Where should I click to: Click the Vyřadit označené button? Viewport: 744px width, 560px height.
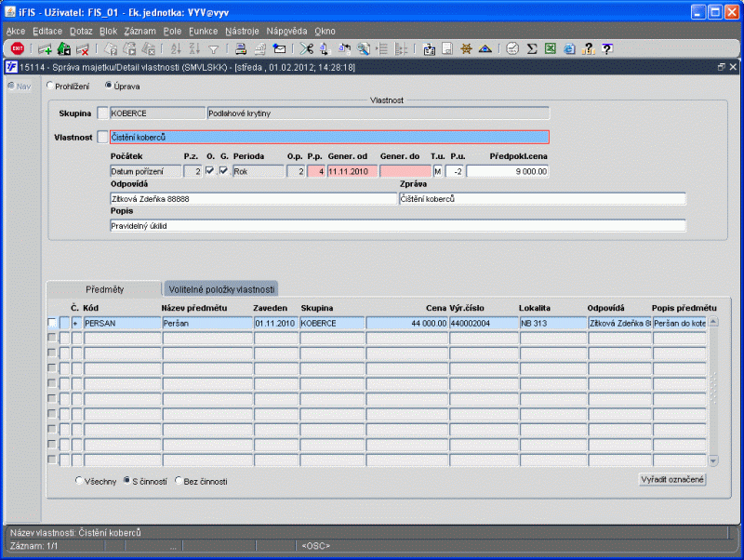(x=672, y=480)
